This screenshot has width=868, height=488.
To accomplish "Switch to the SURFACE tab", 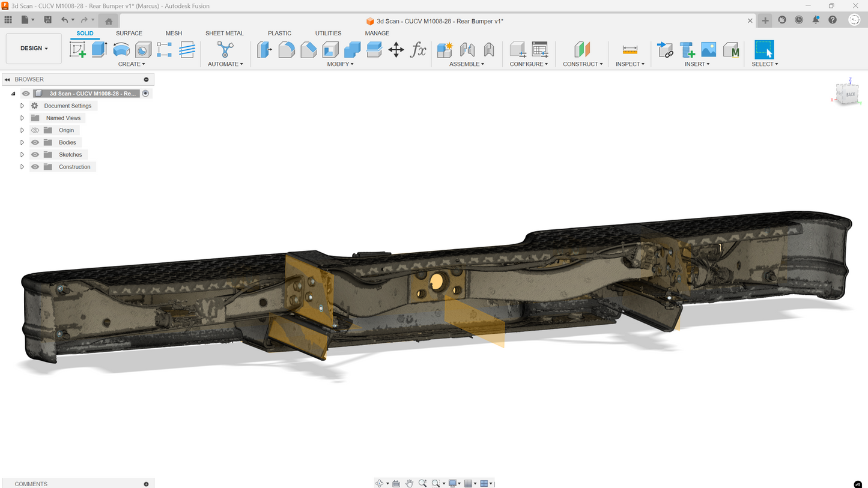I will click(x=129, y=33).
